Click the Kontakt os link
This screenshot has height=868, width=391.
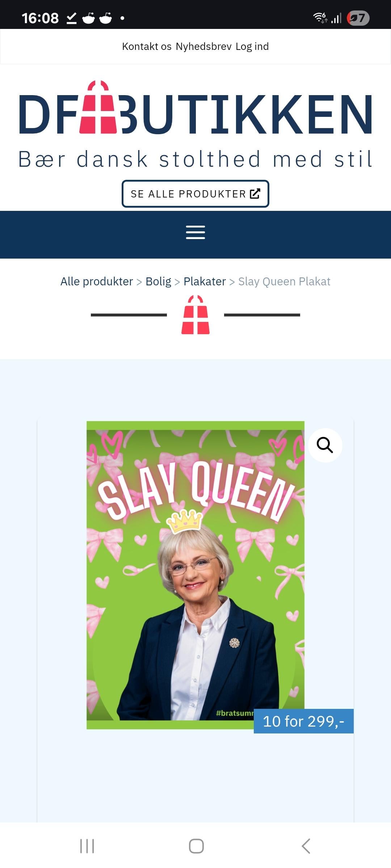pyautogui.click(x=147, y=46)
